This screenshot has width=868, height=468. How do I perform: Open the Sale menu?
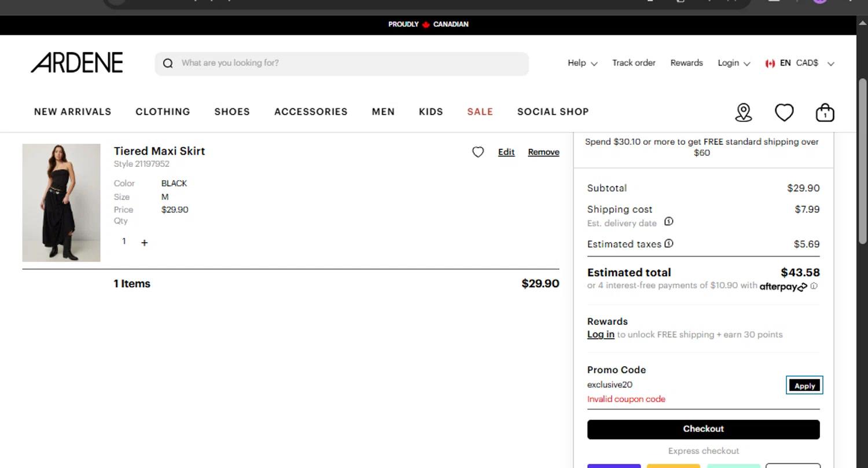click(480, 112)
